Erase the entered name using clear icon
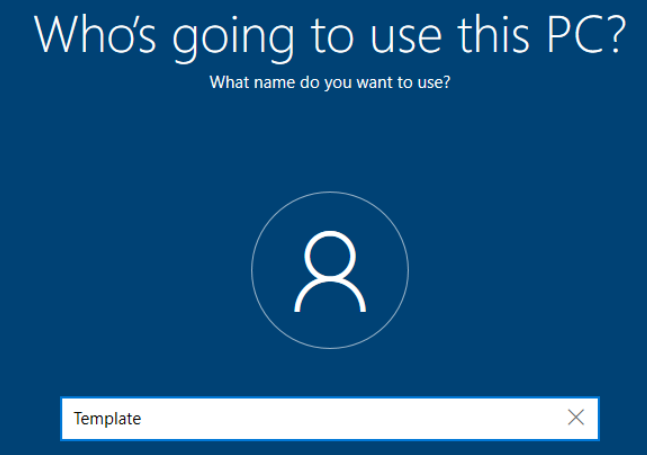 [x=576, y=418]
